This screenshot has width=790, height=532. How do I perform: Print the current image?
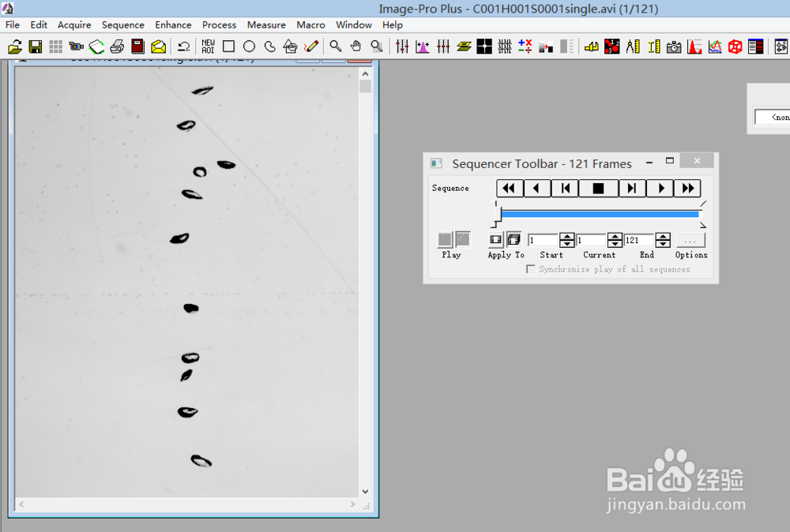click(118, 47)
